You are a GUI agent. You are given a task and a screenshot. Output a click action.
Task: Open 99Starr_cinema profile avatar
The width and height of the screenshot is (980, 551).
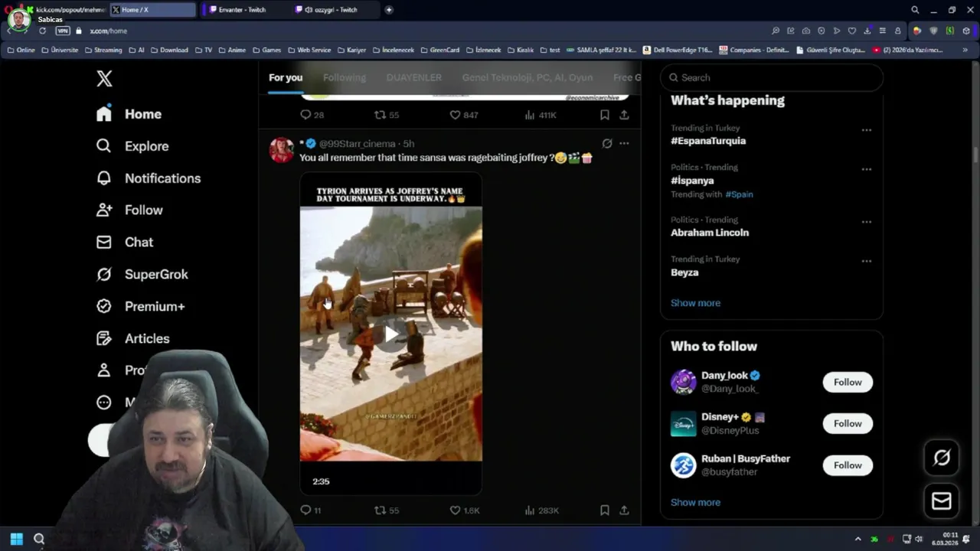281,150
